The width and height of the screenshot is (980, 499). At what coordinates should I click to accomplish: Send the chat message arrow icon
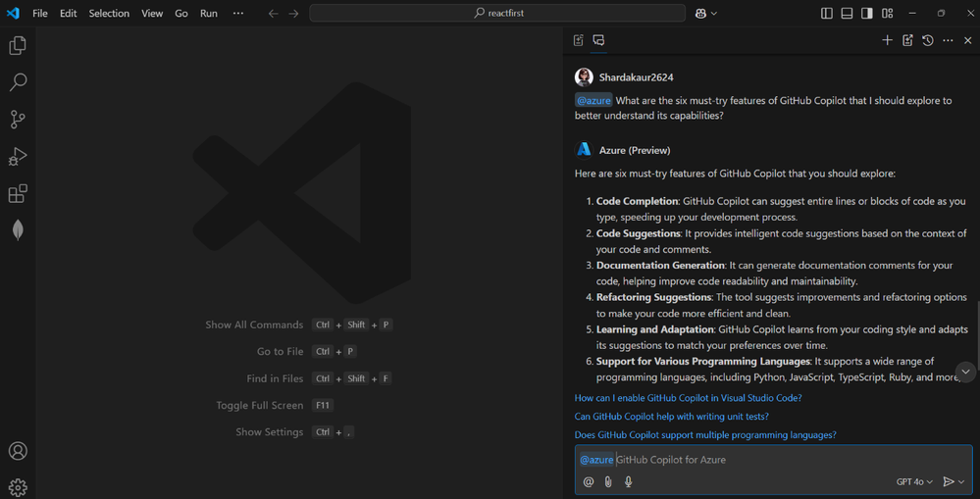tap(949, 481)
